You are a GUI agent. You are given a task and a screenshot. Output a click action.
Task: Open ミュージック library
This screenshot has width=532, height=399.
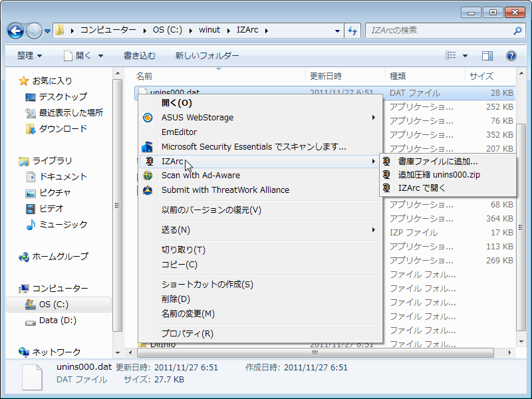(57, 225)
